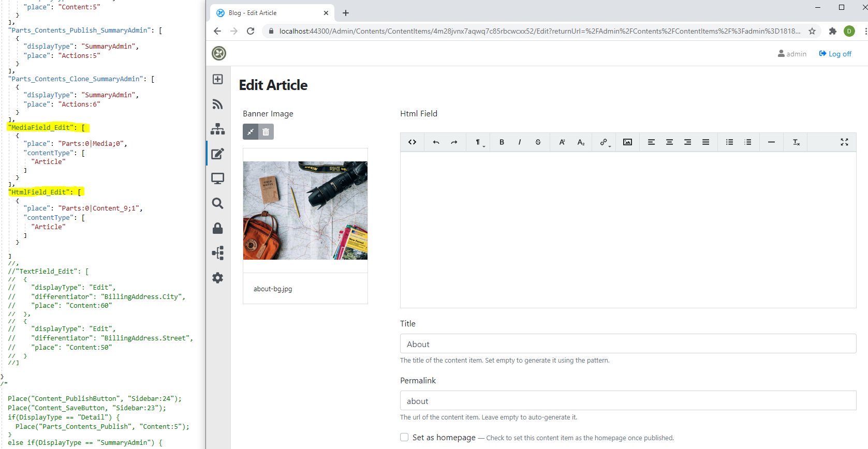
Task: Open Blog RSS feed menu
Action: [x=218, y=104]
